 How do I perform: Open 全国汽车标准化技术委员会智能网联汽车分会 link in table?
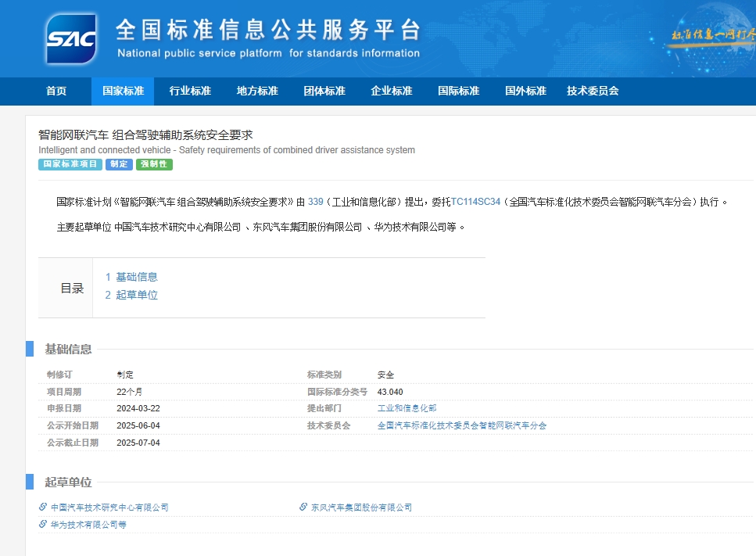click(461, 425)
